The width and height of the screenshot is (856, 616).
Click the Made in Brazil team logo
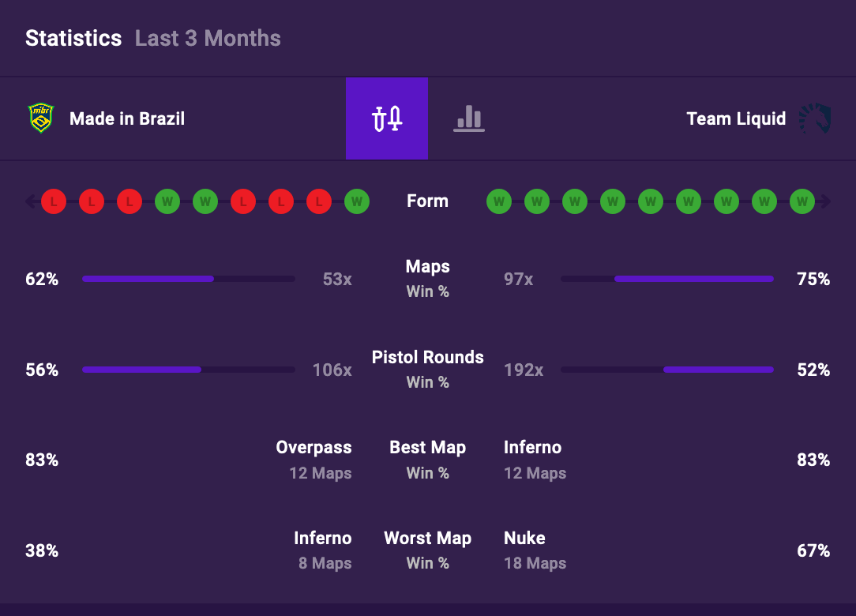click(x=41, y=118)
